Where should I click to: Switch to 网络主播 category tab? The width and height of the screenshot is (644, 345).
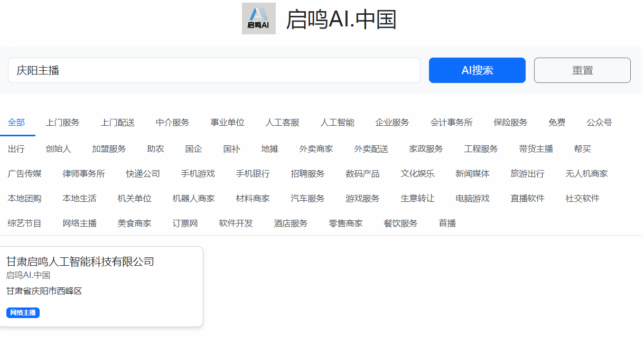(80, 223)
